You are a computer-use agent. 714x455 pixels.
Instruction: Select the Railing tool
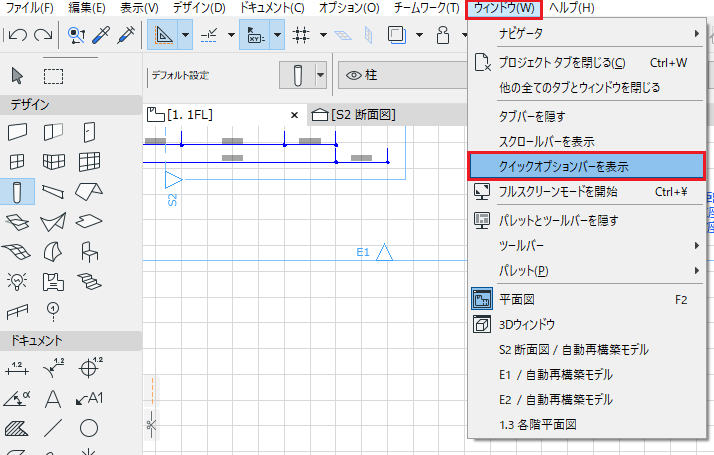point(17,312)
